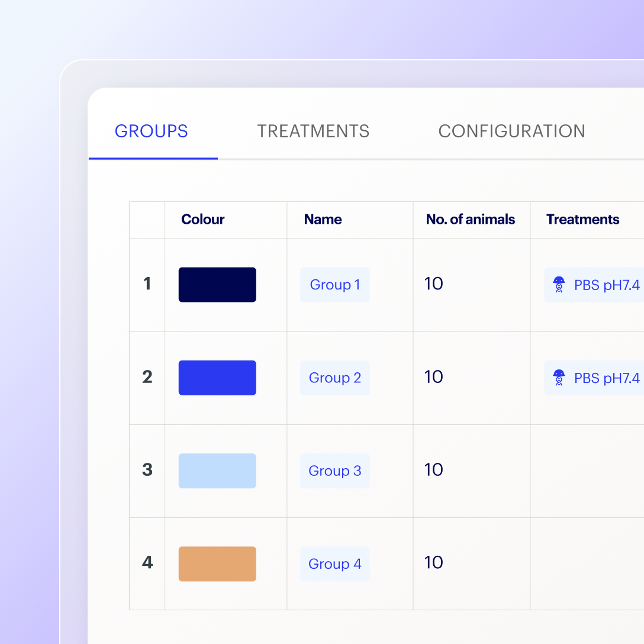Click the treatment icon in Group 2 row
The width and height of the screenshot is (644, 644).
[559, 378]
